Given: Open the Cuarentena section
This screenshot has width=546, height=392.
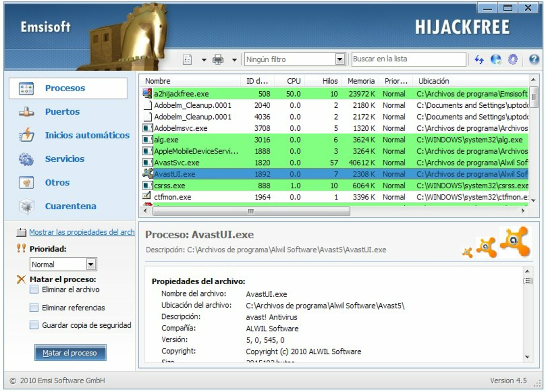Looking at the screenshot, I should coord(71,206).
